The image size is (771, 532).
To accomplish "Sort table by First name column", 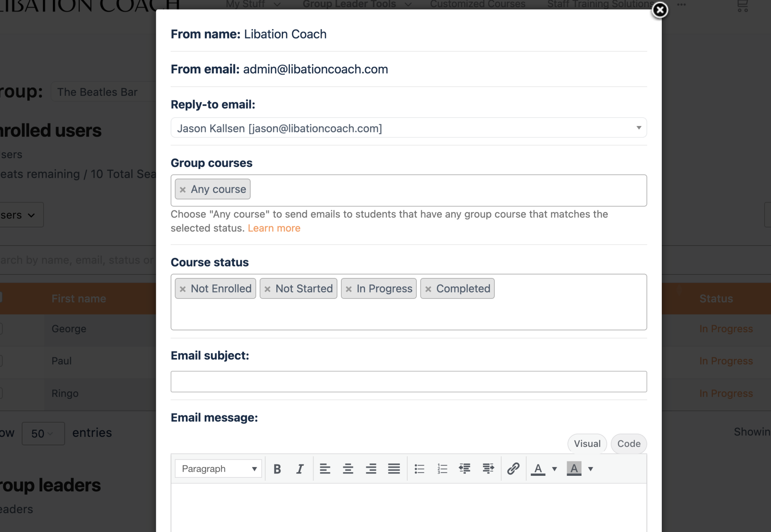I will pos(79,298).
